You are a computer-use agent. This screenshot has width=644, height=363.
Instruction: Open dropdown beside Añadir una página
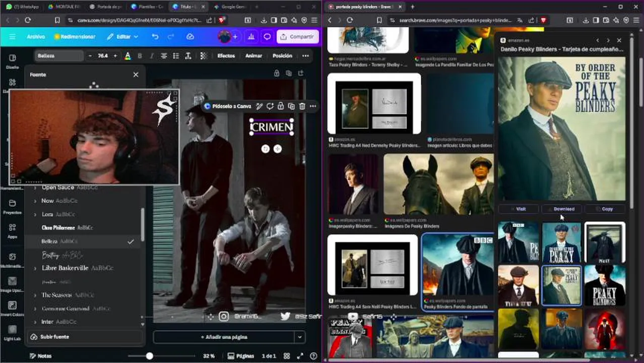300,337
